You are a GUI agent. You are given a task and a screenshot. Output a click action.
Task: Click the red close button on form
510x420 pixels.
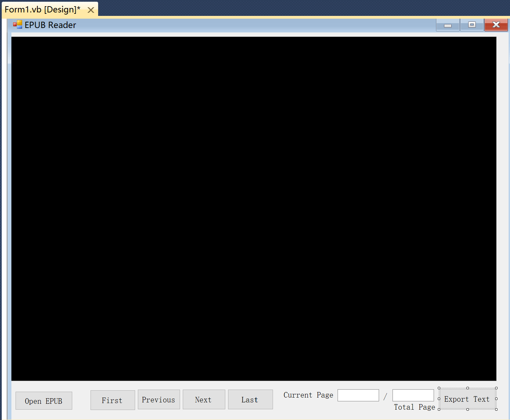click(496, 25)
